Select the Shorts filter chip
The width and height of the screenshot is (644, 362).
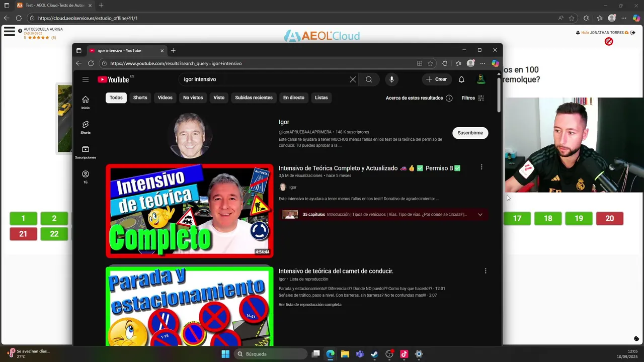(140, 98)
